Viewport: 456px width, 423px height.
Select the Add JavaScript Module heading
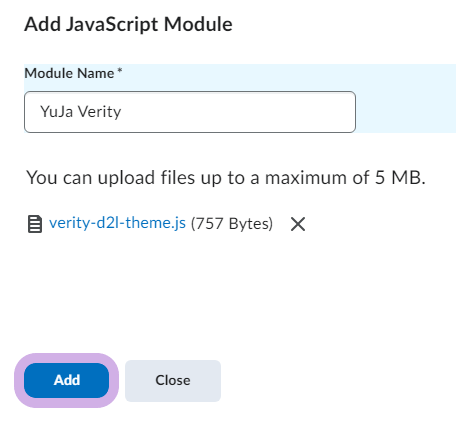coord(128,24)
